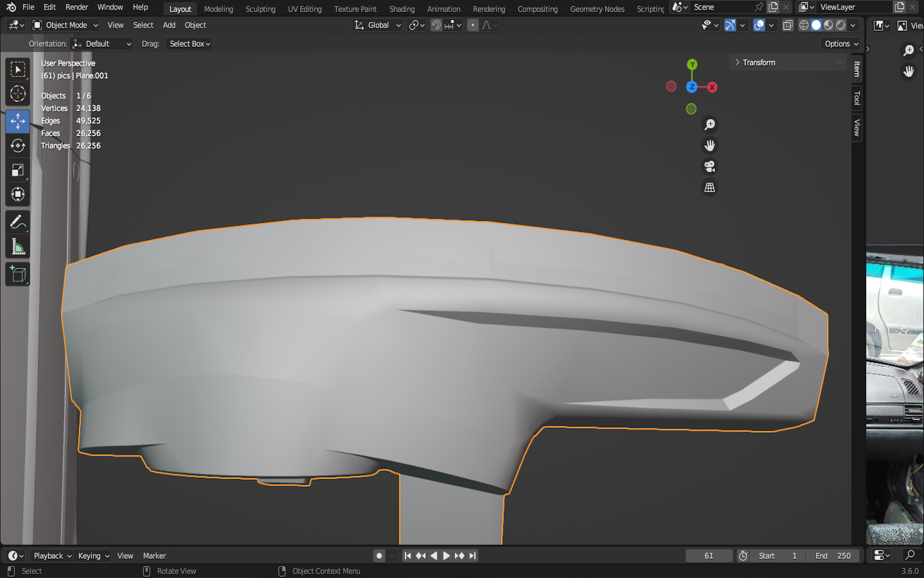
Task: Switch to wireframe viewport shading
Action: point(804,25)
